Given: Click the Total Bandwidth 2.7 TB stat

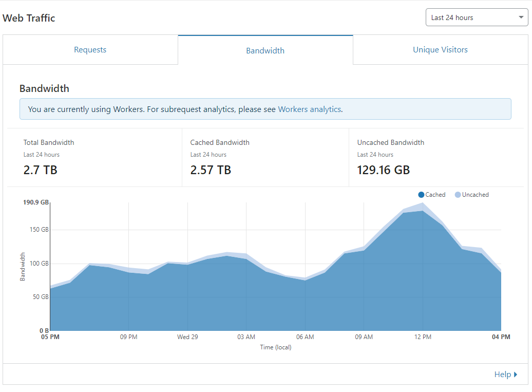Looking at the screenshot, I should (41, 170).
